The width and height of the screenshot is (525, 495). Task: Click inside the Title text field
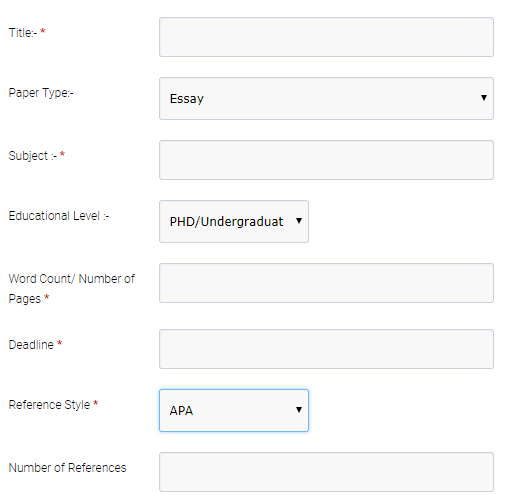pos(326,37)
